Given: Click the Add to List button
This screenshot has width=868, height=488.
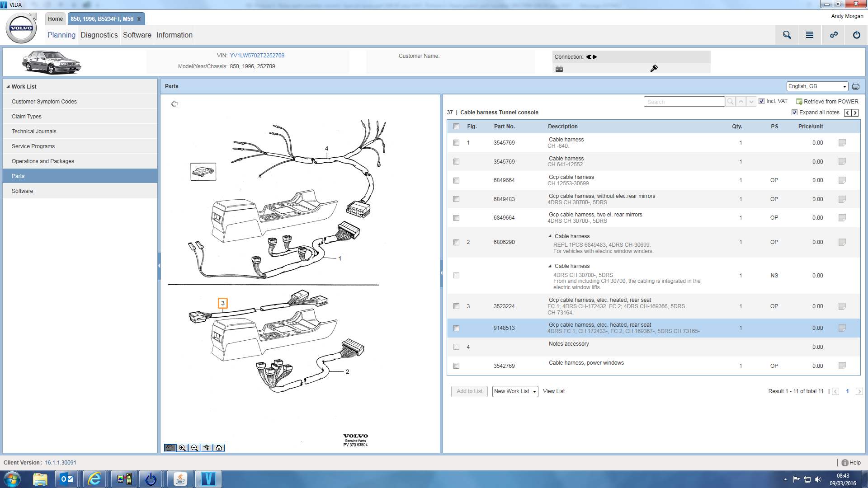Looking at the screenshot, I should coord(468,391).
